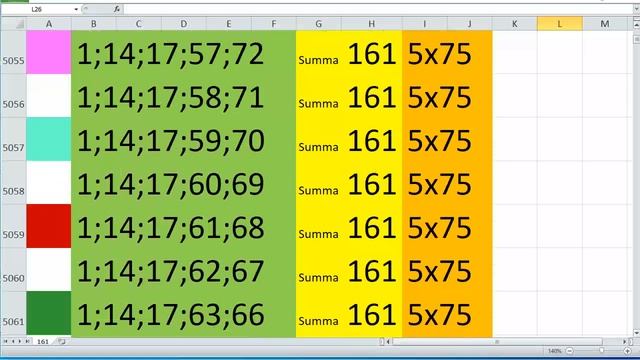Click cell with 1;14;17;58;71
Image resolution: width=640 pixels, height=360 pixels.
pos(184,96)
